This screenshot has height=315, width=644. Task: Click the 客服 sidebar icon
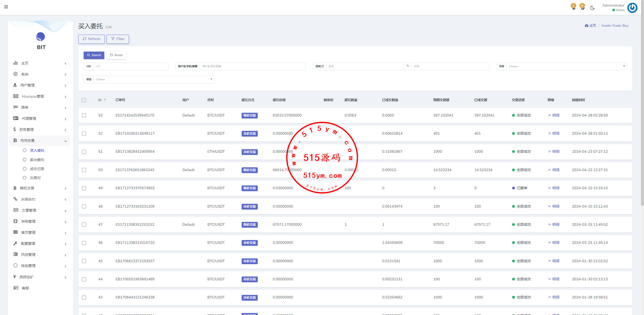coord(16,288)
